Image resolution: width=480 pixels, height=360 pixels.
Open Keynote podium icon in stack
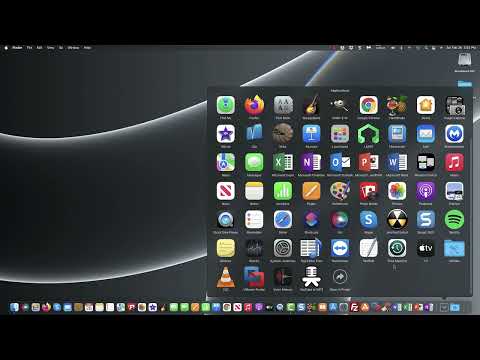pyautogui.click(x=311, y=134)
